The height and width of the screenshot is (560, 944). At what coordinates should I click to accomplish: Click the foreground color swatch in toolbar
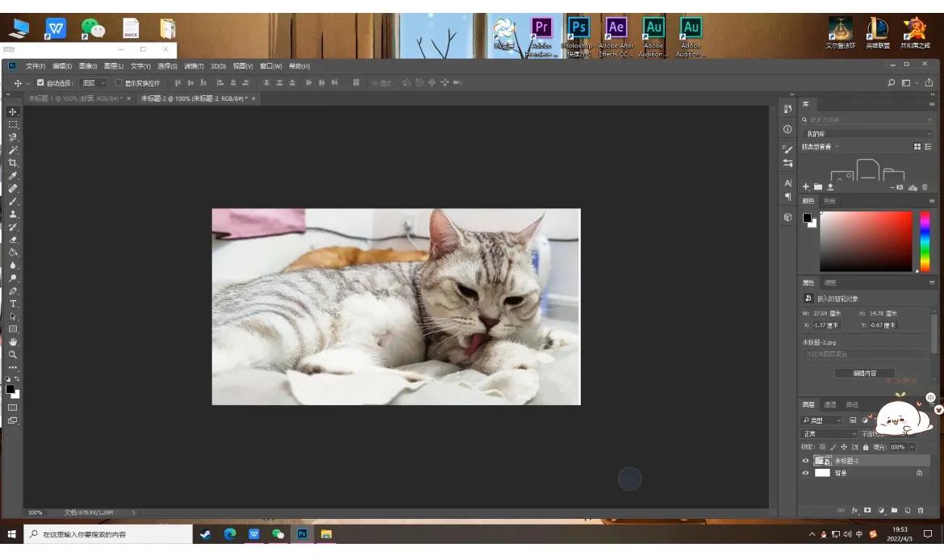click(x=10, y=389)
